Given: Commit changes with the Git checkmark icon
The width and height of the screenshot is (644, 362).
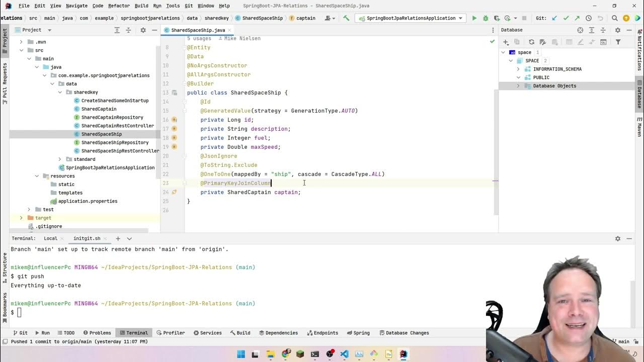Looking at the screenshot, I should (566, 18).
